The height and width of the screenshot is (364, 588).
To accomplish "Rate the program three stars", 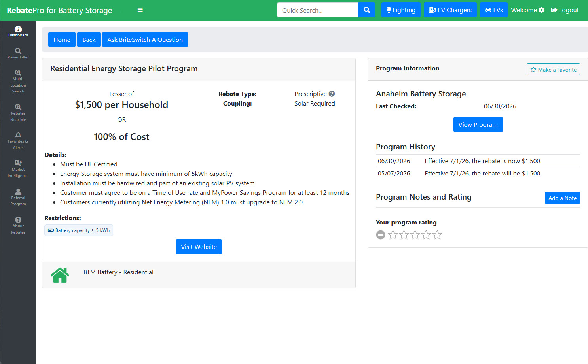I will (415, 235).
